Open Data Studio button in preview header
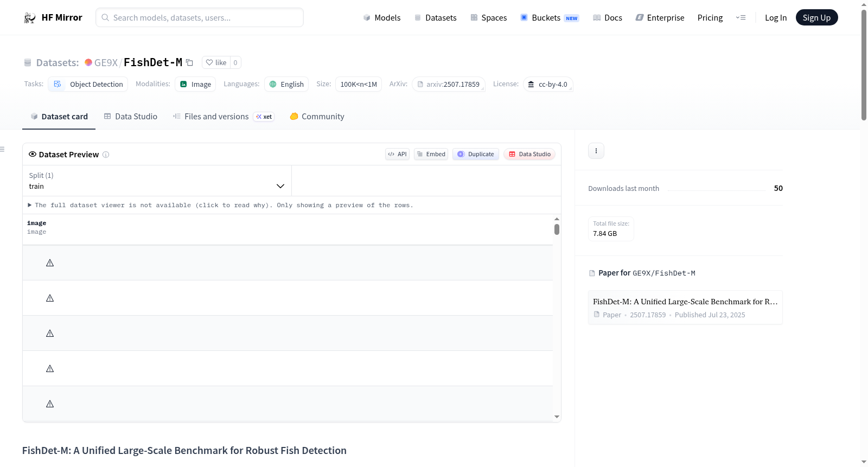Image resolution: width=868 pixels, height=467 pixels. click(529, 154)
